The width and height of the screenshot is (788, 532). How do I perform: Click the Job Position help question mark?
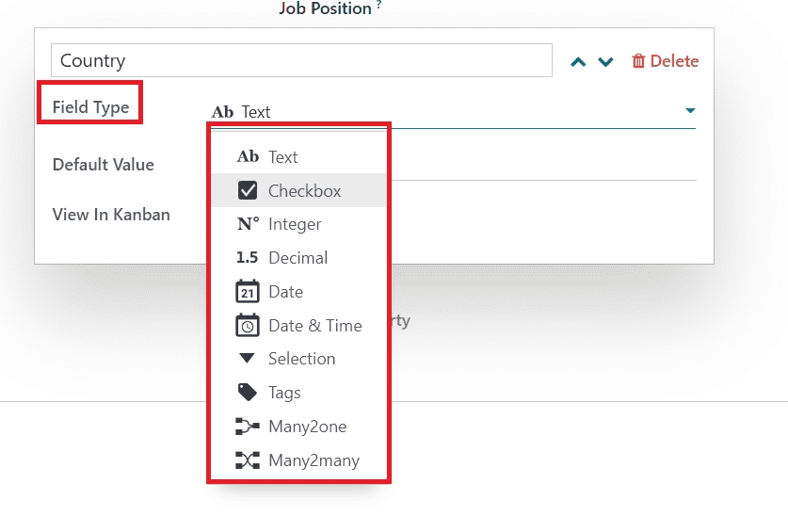(x=378, y=6)
